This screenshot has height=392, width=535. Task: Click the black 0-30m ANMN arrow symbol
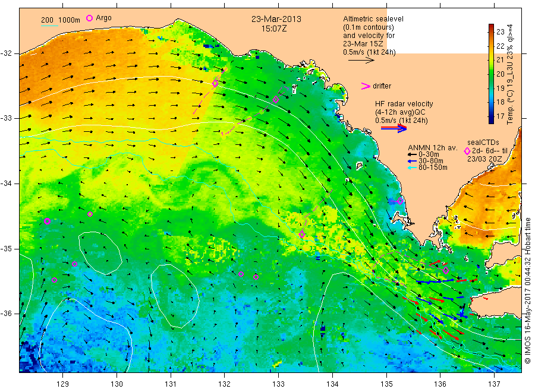(412, 155)
